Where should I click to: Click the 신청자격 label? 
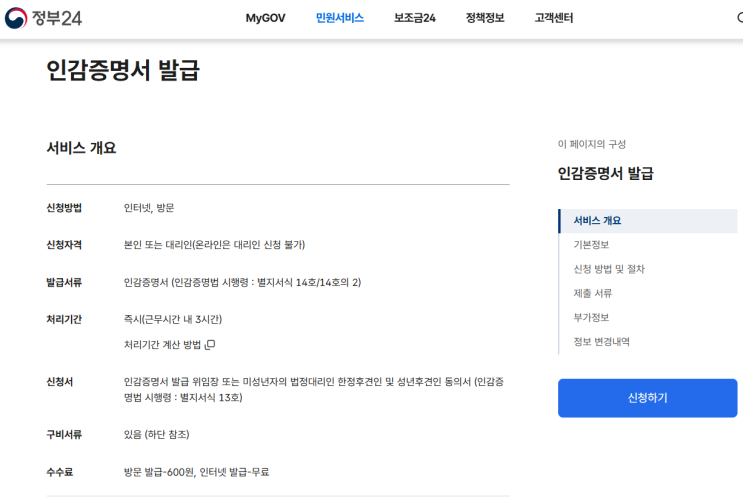(64, 245)
